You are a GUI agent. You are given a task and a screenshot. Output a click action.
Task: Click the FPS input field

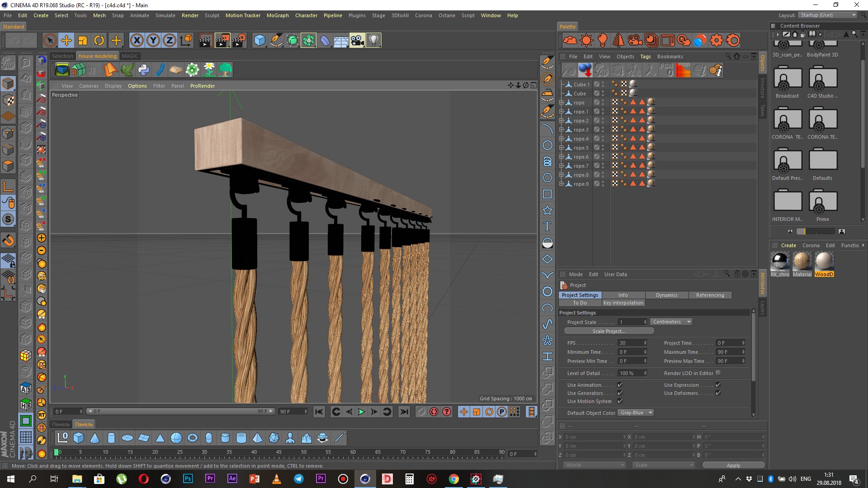632,343
